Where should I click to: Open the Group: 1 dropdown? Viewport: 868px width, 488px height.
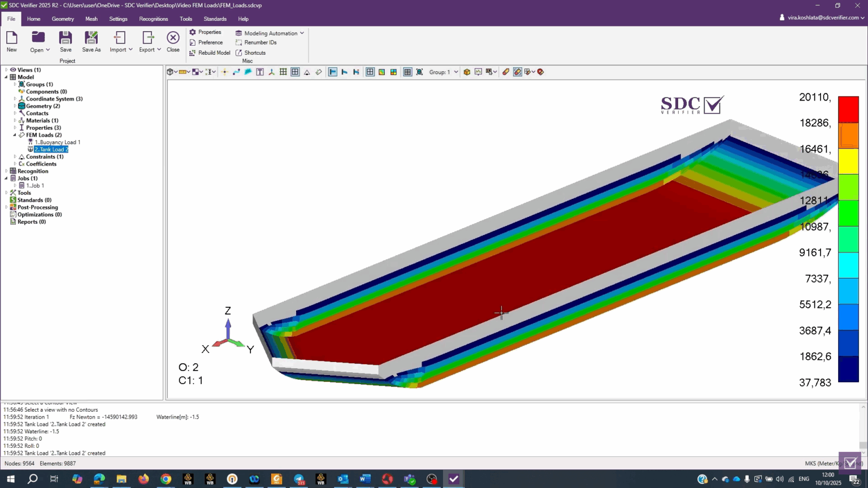click(444, 72)
